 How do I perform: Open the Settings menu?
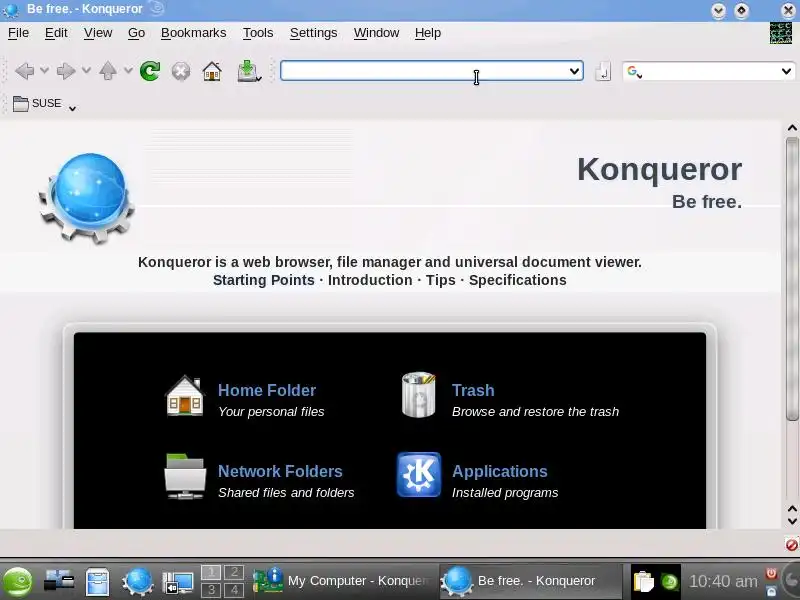click(x=313, y=33)
